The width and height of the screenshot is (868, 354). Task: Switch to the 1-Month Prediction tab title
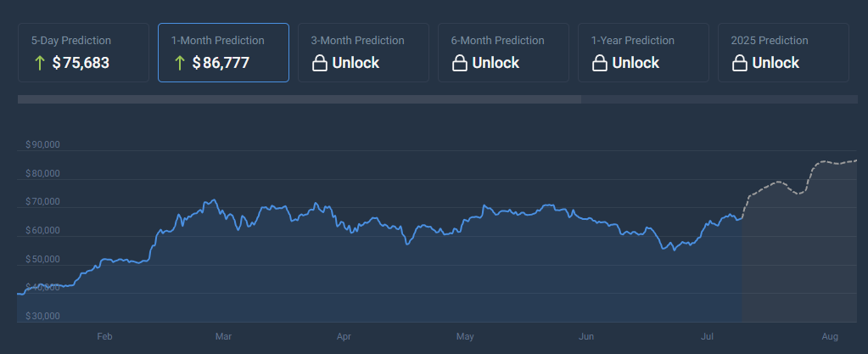pyautogui.click(x=217, y=40)
